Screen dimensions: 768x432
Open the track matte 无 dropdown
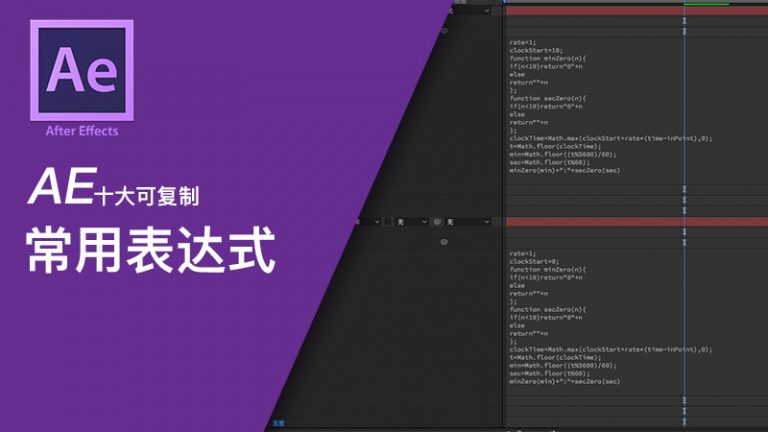click(411, 222)
